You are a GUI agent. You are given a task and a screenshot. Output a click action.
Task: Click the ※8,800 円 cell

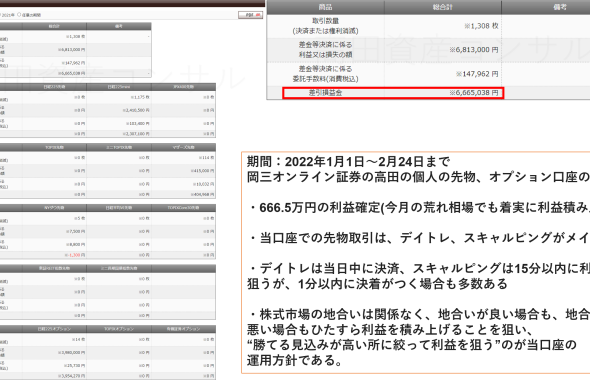click(75, 245)
